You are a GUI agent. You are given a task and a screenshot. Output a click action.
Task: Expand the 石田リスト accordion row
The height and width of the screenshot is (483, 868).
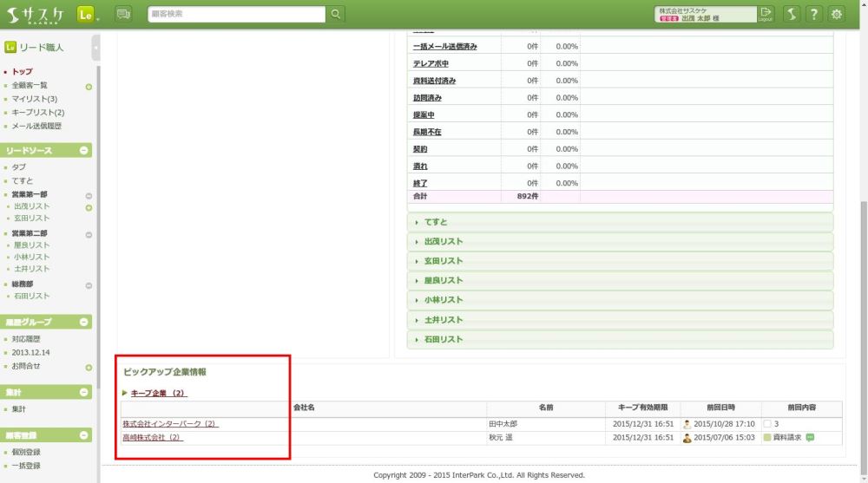coord(619,339)
